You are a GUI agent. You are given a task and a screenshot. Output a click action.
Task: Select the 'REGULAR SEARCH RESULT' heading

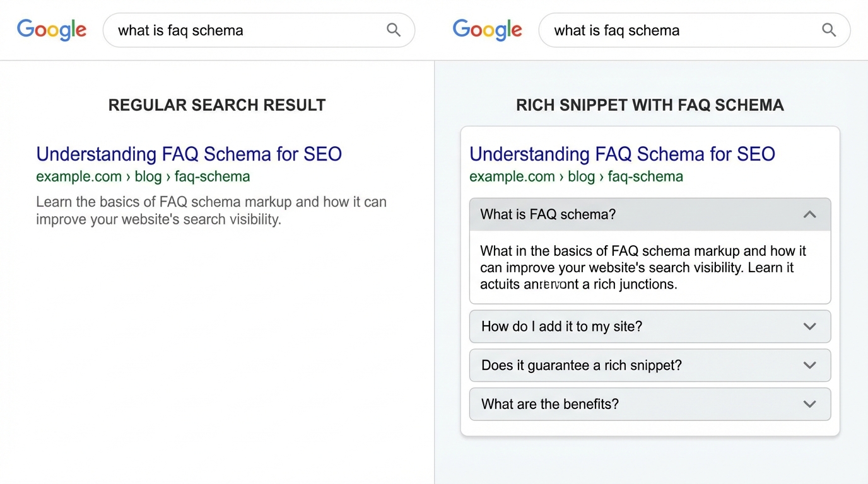tap(217, 105)
